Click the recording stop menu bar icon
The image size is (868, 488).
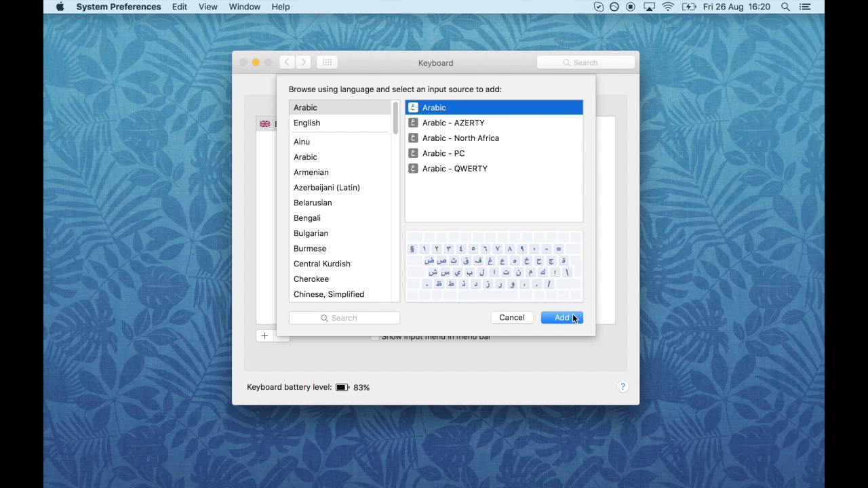[631, 7]
